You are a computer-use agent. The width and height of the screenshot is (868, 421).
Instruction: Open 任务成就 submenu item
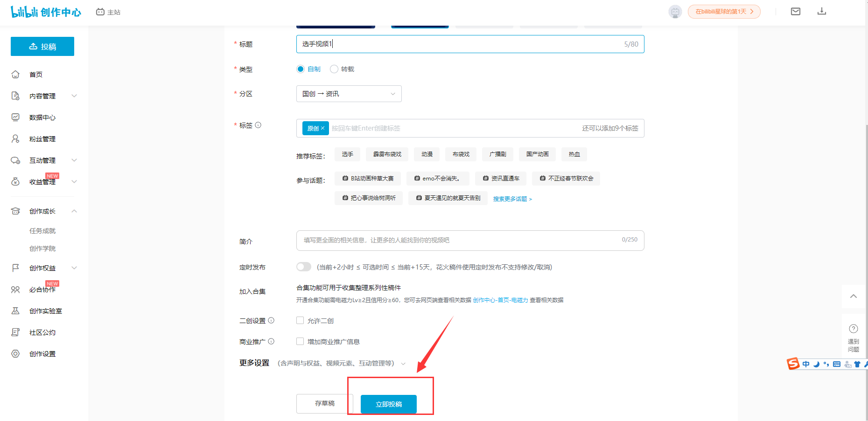[x=42, y=231]
